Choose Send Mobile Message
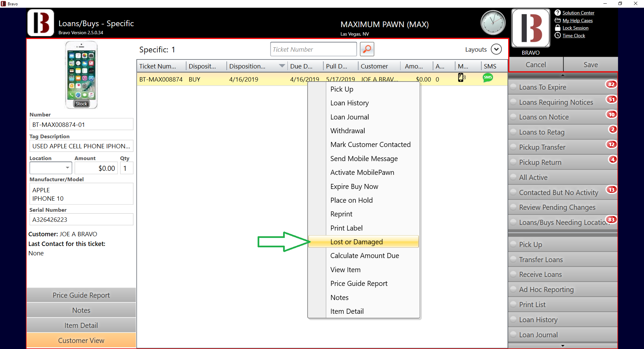This screenshot has width=644, height=349. (x=364, y=159)
